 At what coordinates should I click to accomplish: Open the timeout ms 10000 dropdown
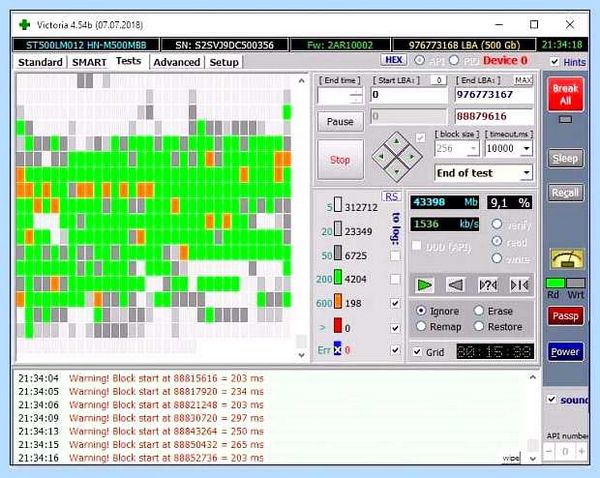[x=527, y=148]
